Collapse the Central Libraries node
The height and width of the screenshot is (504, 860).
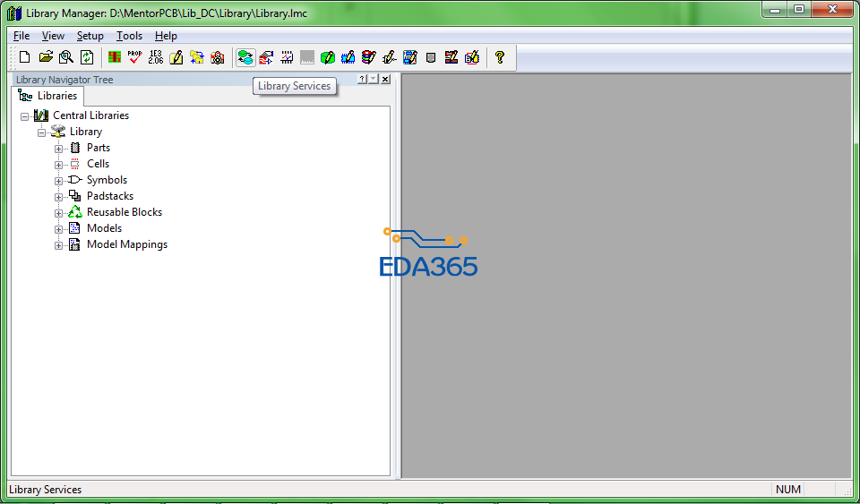(x=25, y=116)
